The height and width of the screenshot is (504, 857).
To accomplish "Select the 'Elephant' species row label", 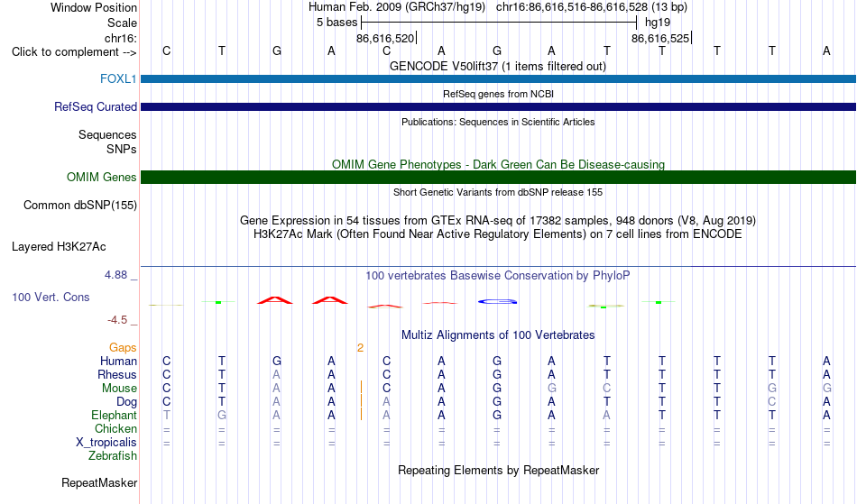I will [115, 416].
